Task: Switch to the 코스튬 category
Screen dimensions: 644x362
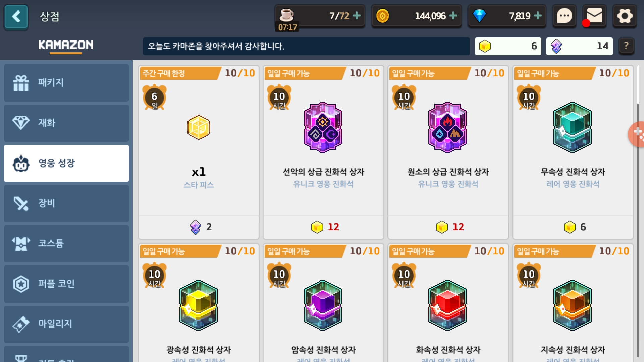Action: point(66,244)
